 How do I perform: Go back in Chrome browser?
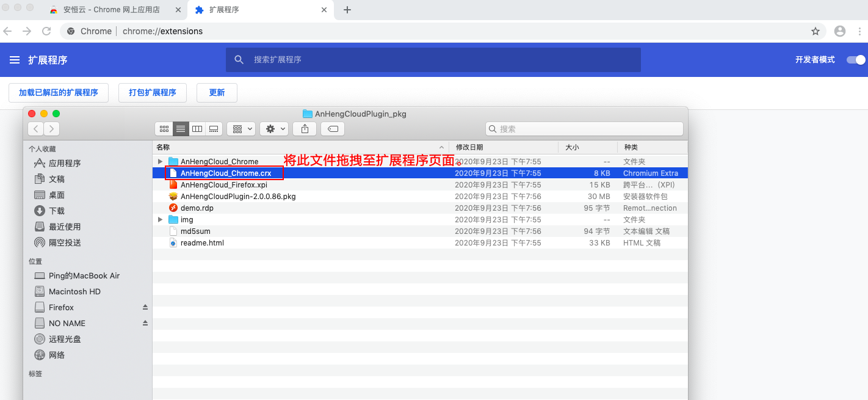[7, 31]
